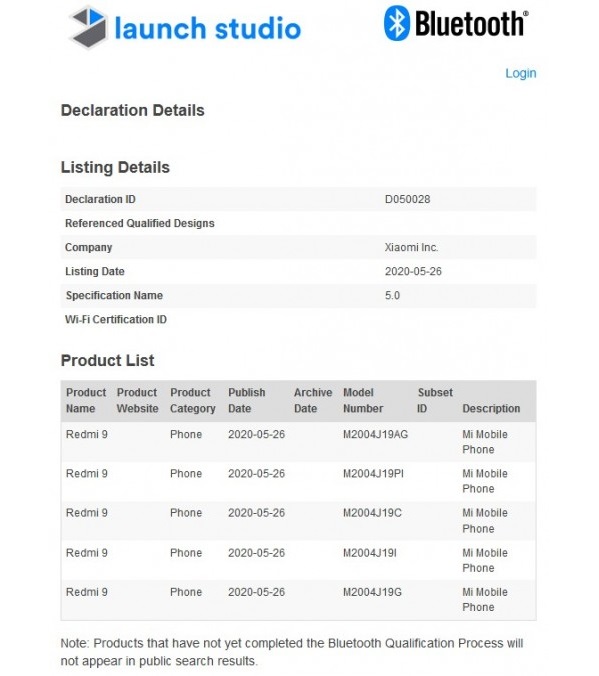Click the Bluetooth rune logo icon
Screen dimensions: 599x676
point(396,23)
